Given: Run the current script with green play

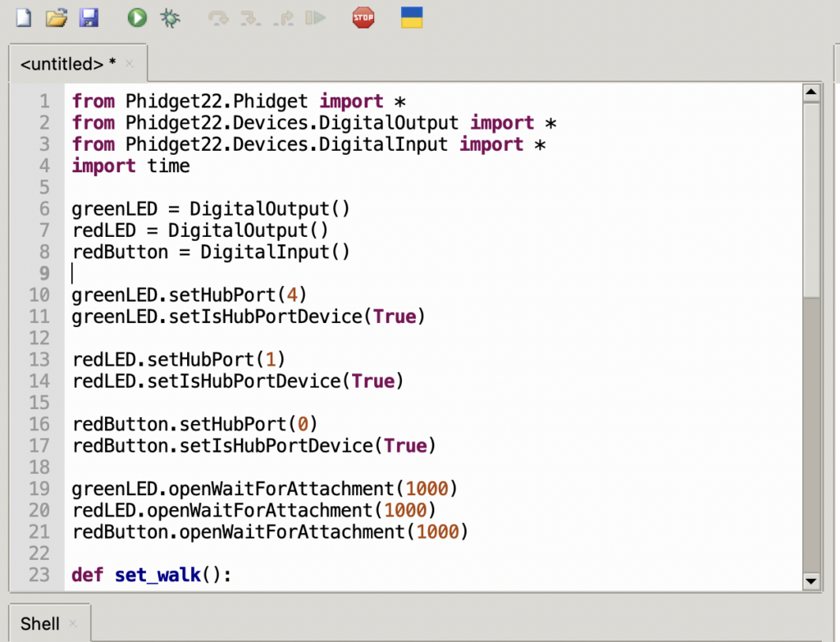Looking at the screenshot, I should 137,18.
